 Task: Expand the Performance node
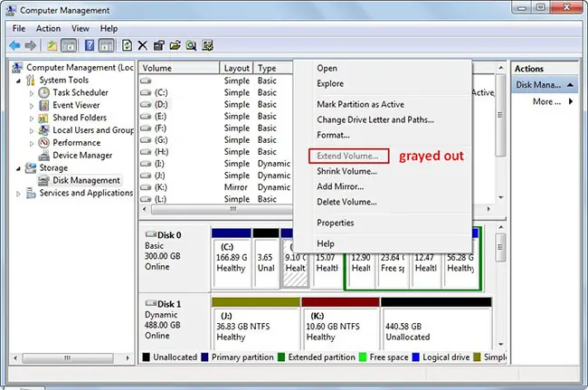click(32, 144)
